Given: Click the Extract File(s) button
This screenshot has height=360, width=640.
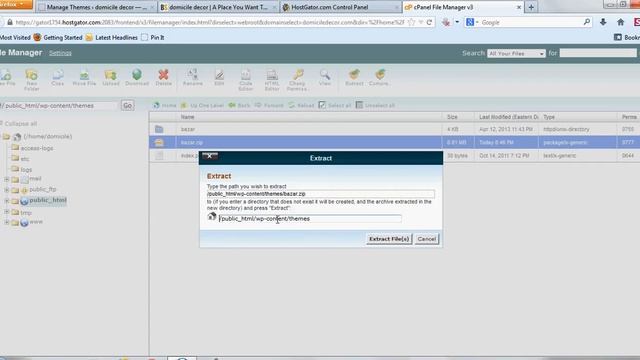Looking at the screenshot, I should pos(389,239).
